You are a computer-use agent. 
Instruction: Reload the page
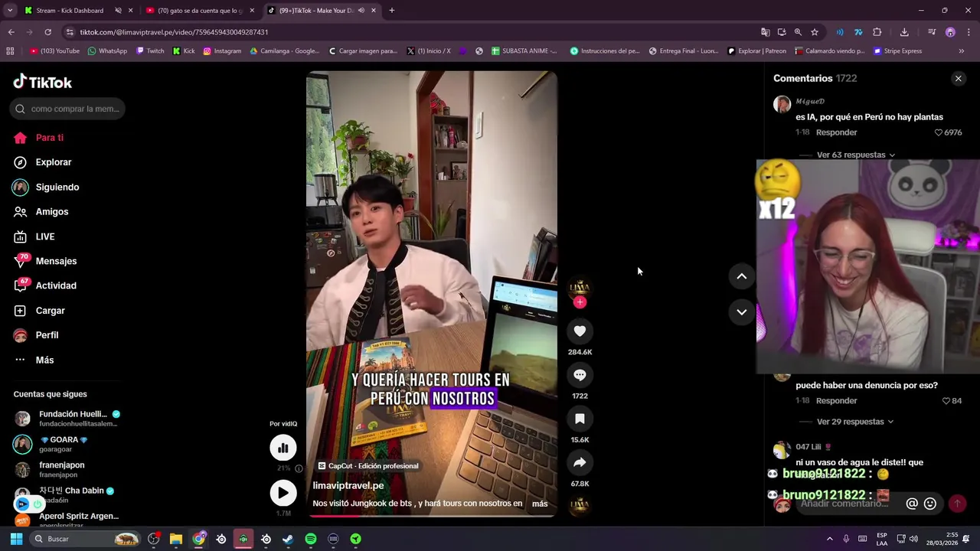(47, 32)
